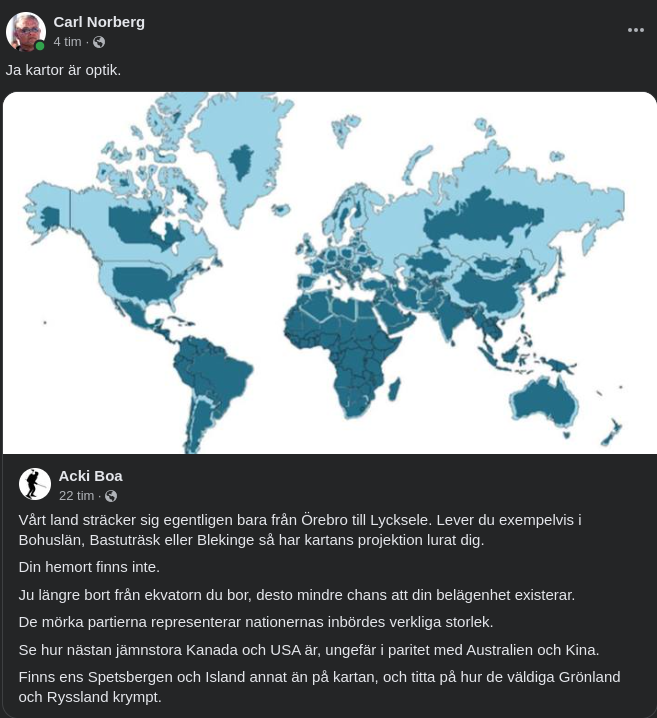657x718 pixels.
Task: Open the post's "4 tim" timestamp
Action: (x=67, y=42)
